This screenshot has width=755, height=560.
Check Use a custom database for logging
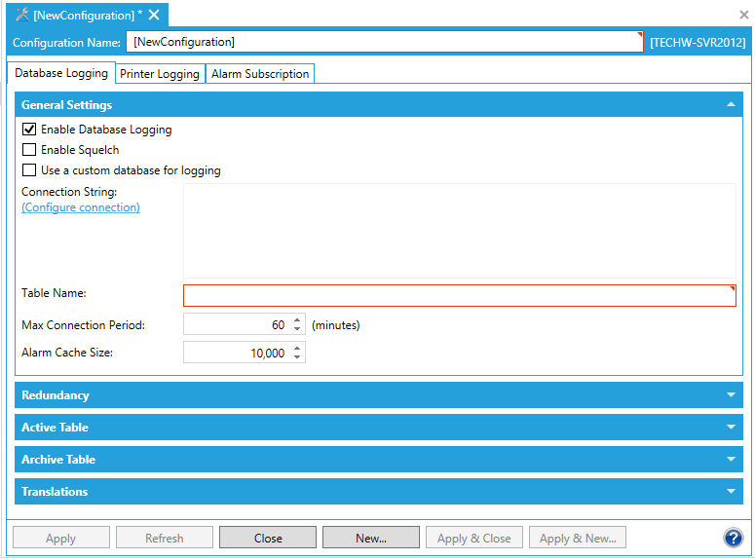[29, 170]
